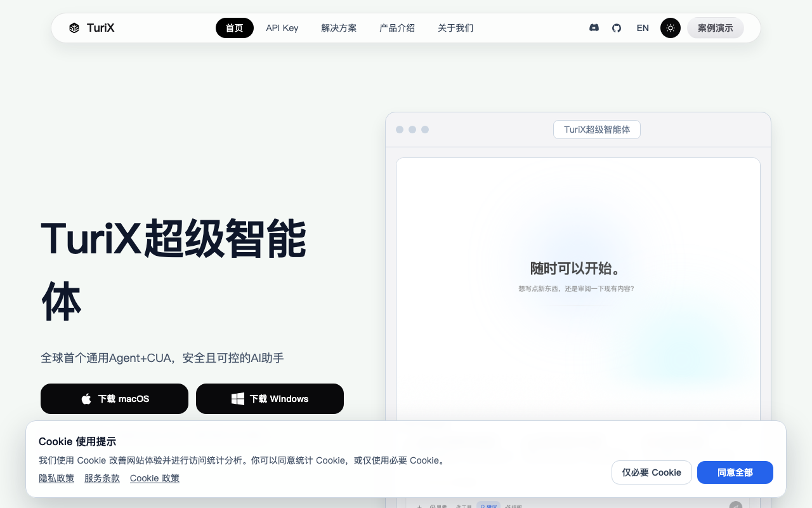Open the 解决方案 nav item
Screen dimensions: 812x508
pyautogui.click(x=339, y=28)
